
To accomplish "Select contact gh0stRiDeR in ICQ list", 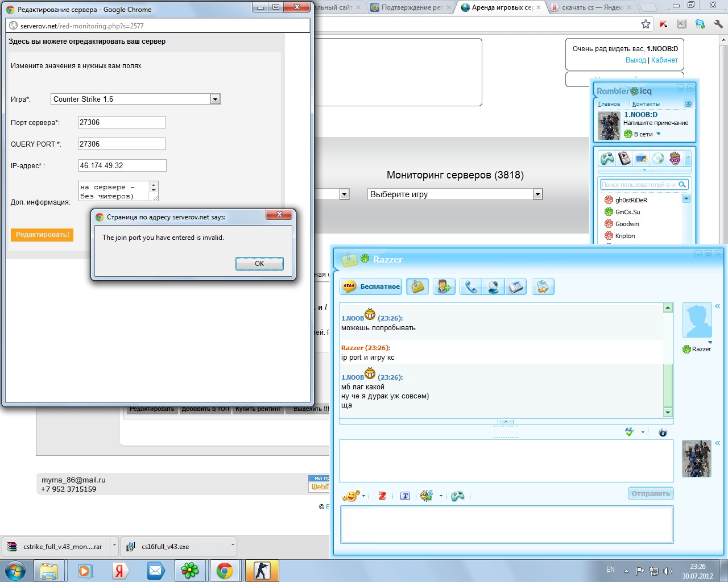I will click(631, 200).
